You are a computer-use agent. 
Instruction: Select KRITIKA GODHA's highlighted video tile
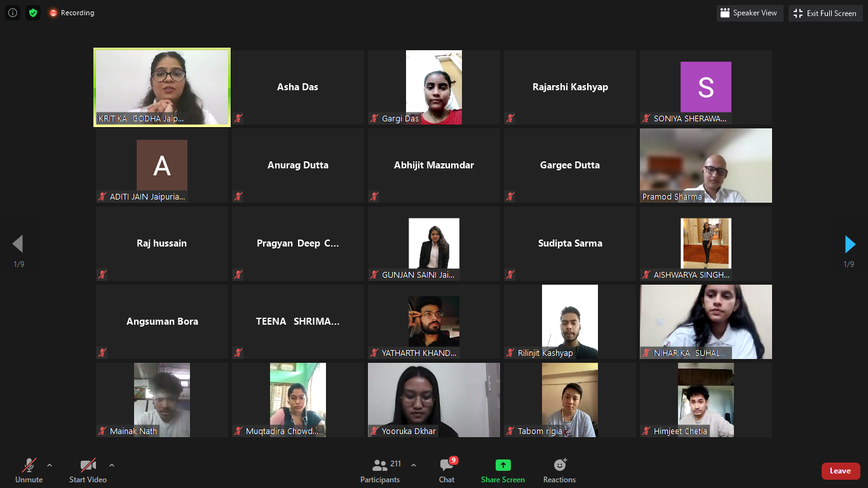click(x=162, y=87)
